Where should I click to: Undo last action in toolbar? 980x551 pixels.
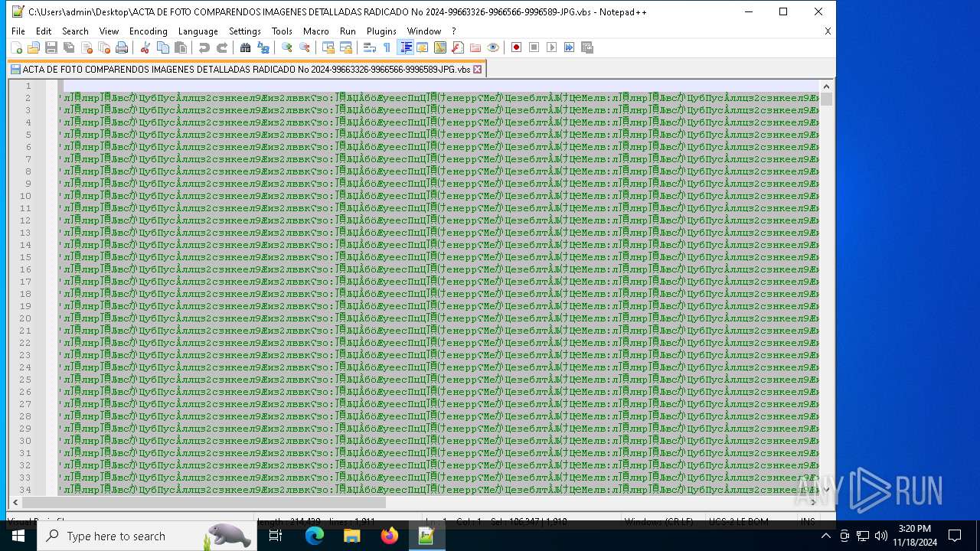pos(204,47)
